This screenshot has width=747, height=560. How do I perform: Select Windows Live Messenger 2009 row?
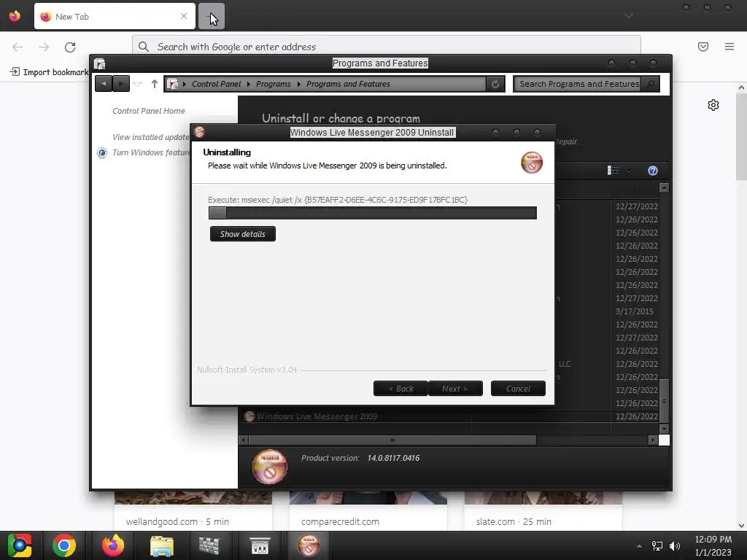451,416
